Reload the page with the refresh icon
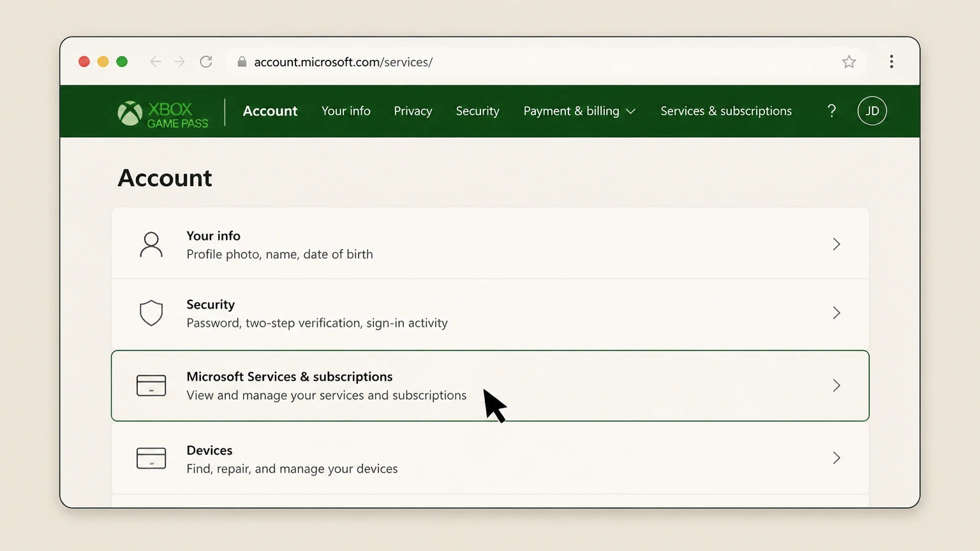Viewport: 980px width, 551px height. 206,62
